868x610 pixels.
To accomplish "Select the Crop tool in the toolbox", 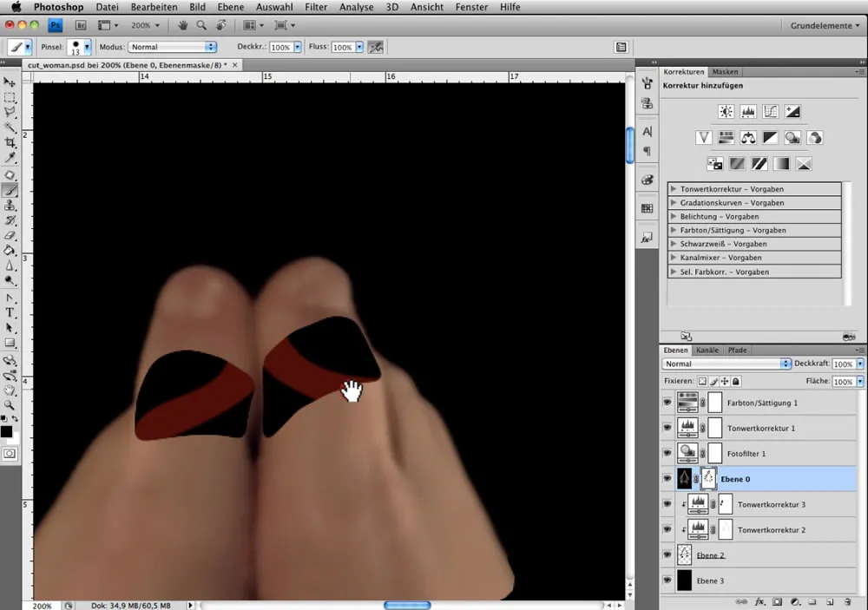I will coord(10,142).
